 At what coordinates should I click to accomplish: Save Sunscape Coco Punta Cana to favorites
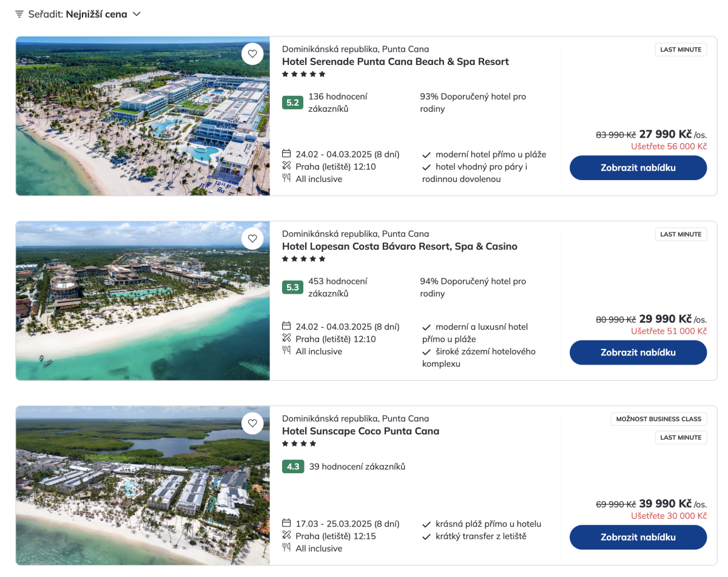pyautogui.click(x=252, y=423)
